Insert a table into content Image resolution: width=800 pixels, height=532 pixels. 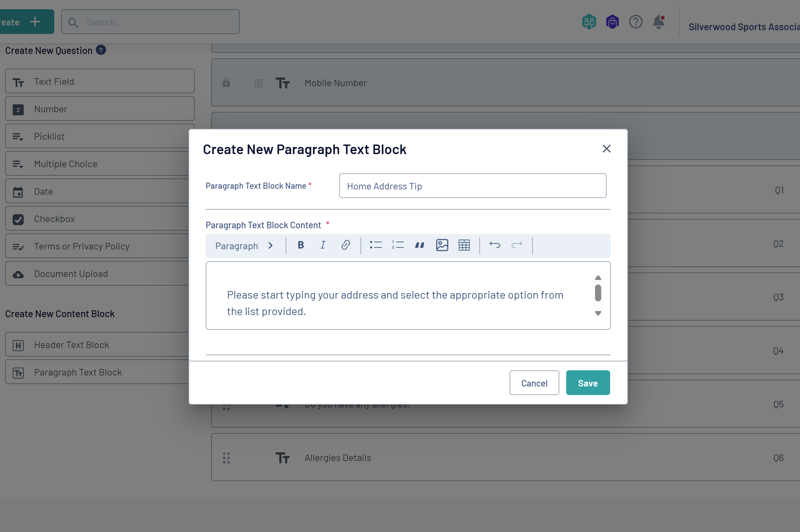[464, 245]
